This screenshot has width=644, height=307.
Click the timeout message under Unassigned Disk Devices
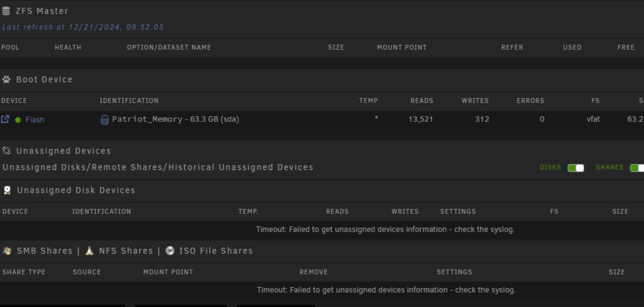click(385, 230)
